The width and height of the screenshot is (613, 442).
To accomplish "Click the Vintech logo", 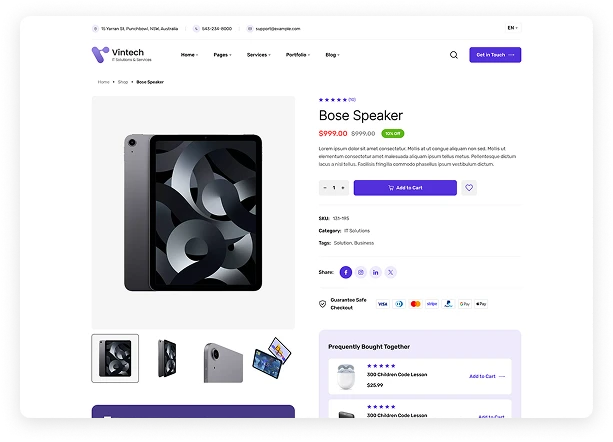I will pyautogui.click(x=124, y=54).
